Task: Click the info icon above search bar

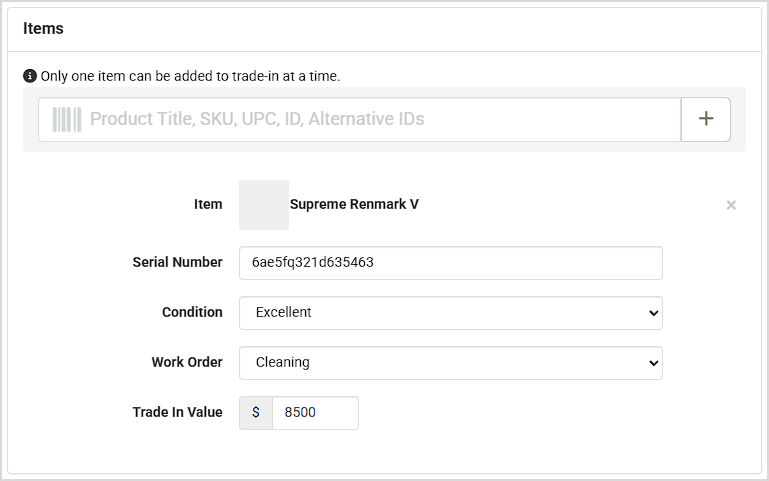Action: coord(30,76)
